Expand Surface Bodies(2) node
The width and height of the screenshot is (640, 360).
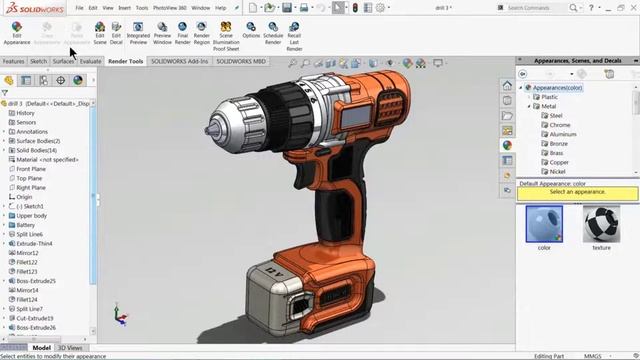coord(4,141)
